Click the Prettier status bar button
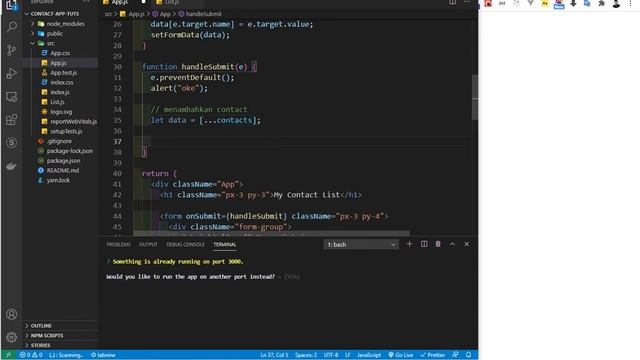 point(433,355)
